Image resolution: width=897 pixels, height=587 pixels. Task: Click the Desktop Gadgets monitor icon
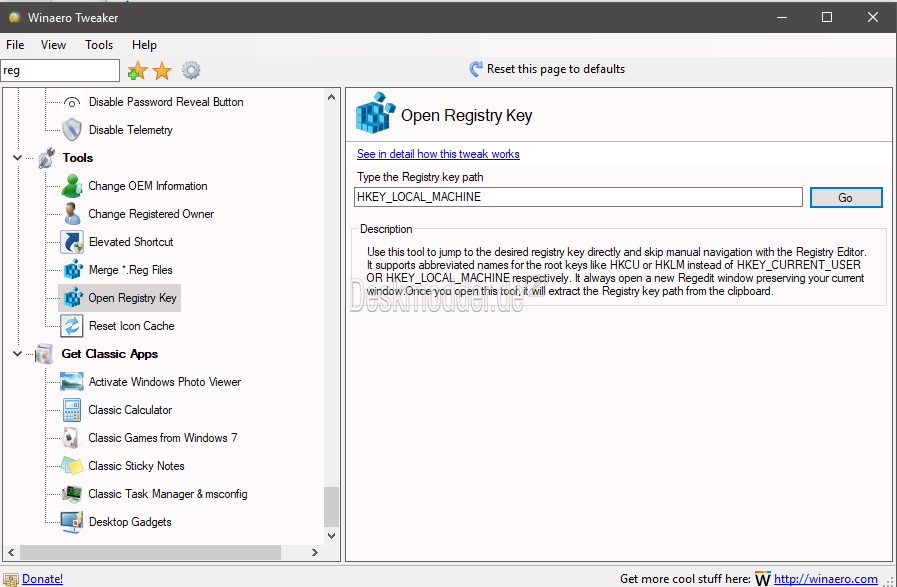(x=72, y=522)
